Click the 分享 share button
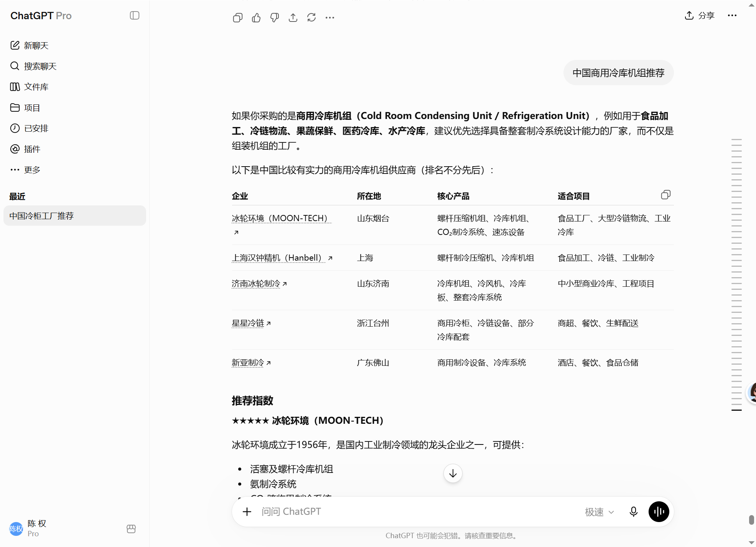The width and height of the screenshot is (756, 547). 700,15
